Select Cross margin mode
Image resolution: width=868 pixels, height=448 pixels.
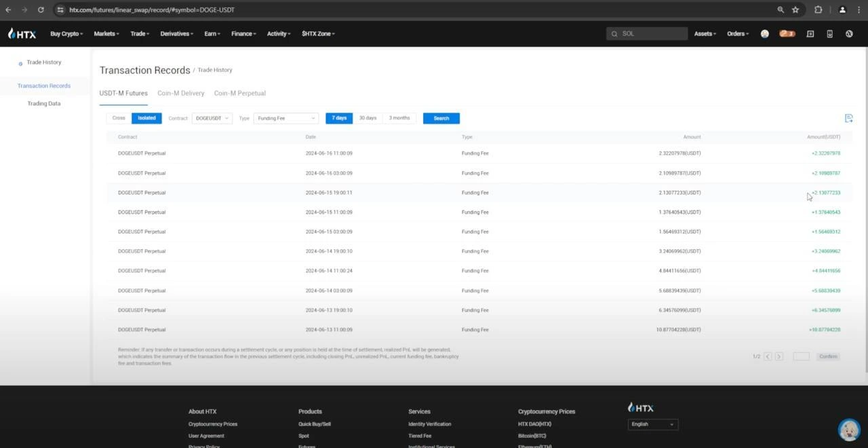coord(119,118)
